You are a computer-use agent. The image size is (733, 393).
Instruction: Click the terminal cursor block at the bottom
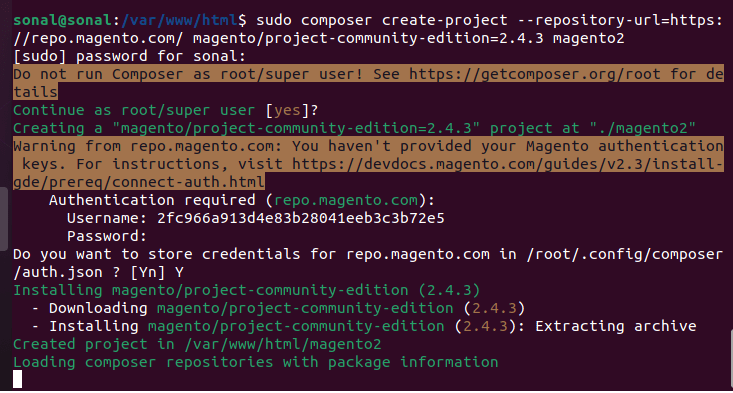[x=17, y=379]
